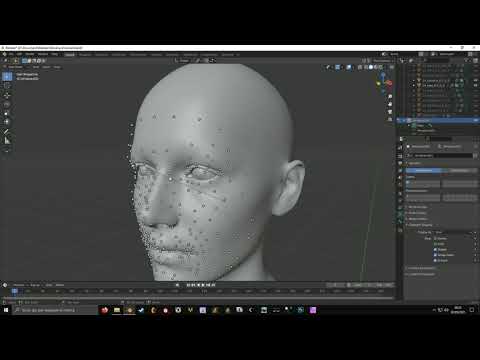Select Solid viewport shading
Viewport: 480px width, 360px height.
[x=371, y=67]
